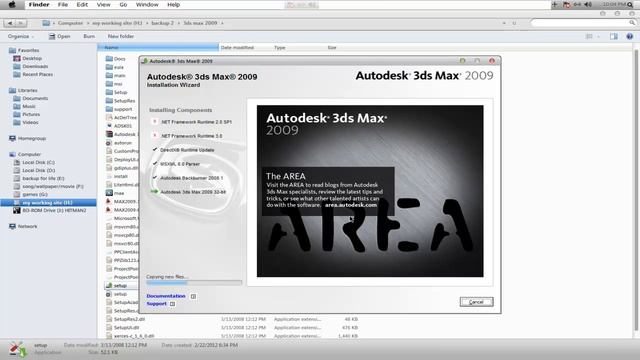Cancel the 3ds Max installation
The image size is (640, 360).
pos(476,302)
